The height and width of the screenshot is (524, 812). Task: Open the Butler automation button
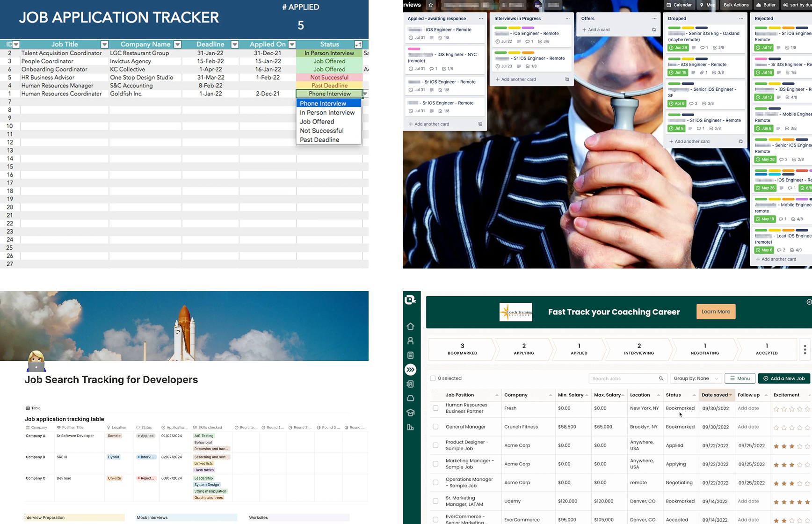point(766,5)
